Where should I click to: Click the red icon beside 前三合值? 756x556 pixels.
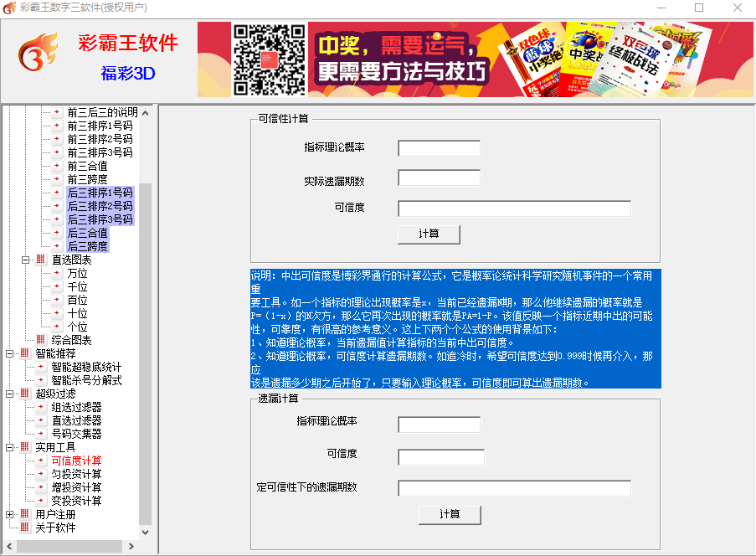57,166
